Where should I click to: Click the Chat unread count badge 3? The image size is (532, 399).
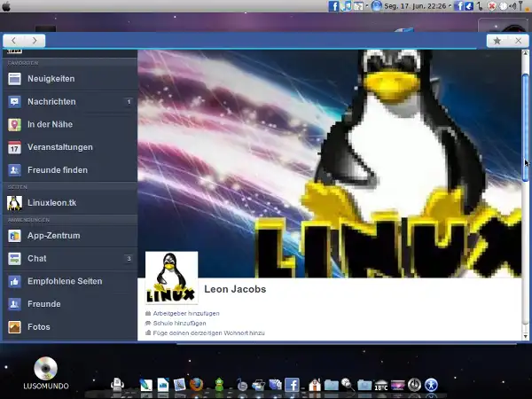129,259
